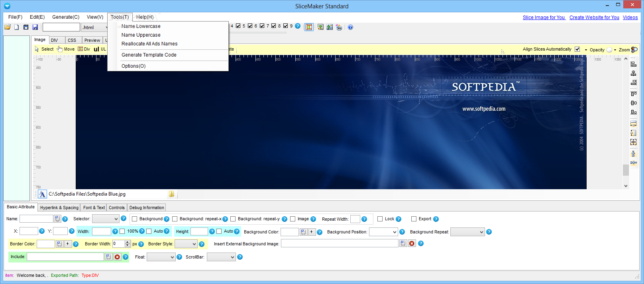644x284 pixels.
Task: Click the dark Save All disk icon
Action: point(26,27)
